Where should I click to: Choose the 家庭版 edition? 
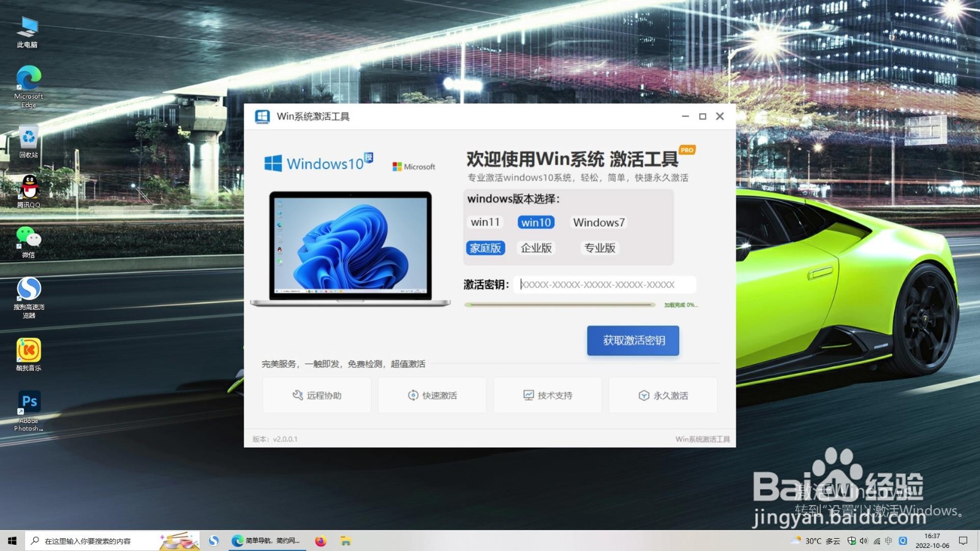point(486,248)
